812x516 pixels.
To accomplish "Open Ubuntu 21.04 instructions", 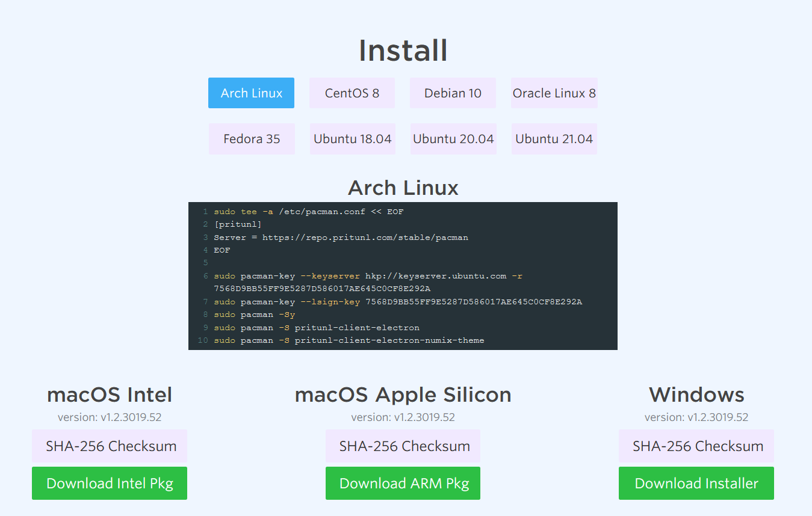I will [554, 139].
